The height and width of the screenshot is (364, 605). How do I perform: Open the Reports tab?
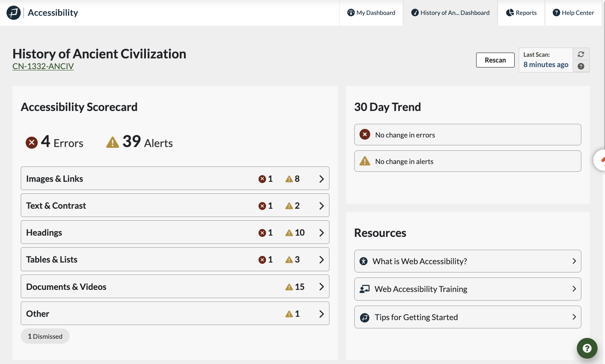pos(521,13)
